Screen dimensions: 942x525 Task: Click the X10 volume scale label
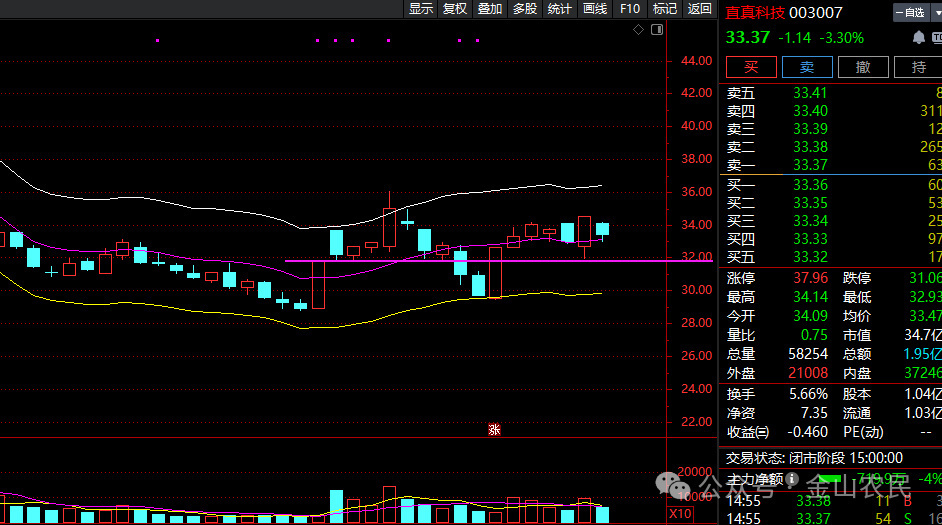(x=680, y=513)
